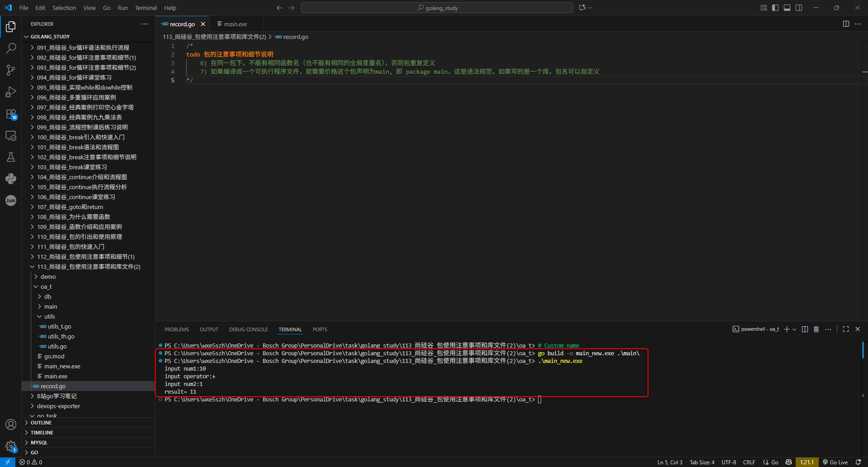
Task: Open the Search view in activity bar
Action: click(11, 48)
